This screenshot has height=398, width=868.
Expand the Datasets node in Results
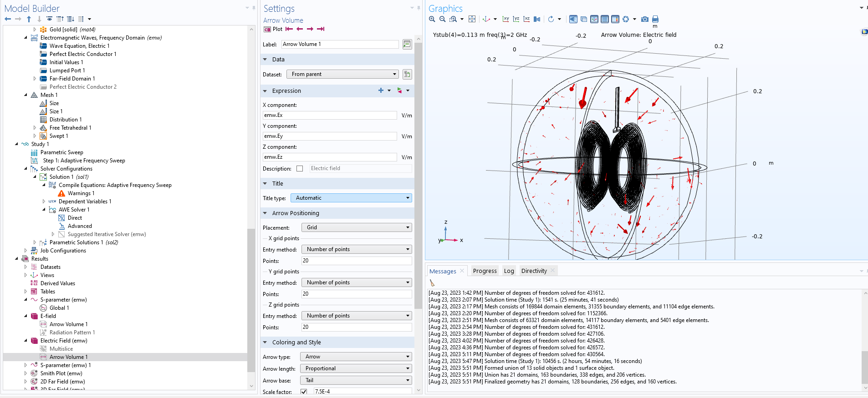pyautogui.click(x=26, y=267)
